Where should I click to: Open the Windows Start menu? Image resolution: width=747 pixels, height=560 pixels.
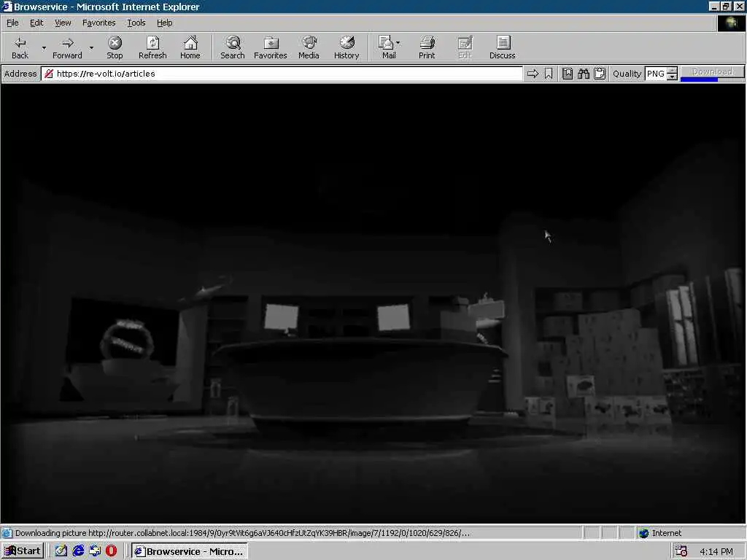pyautogui.click(x=23, y=551)
